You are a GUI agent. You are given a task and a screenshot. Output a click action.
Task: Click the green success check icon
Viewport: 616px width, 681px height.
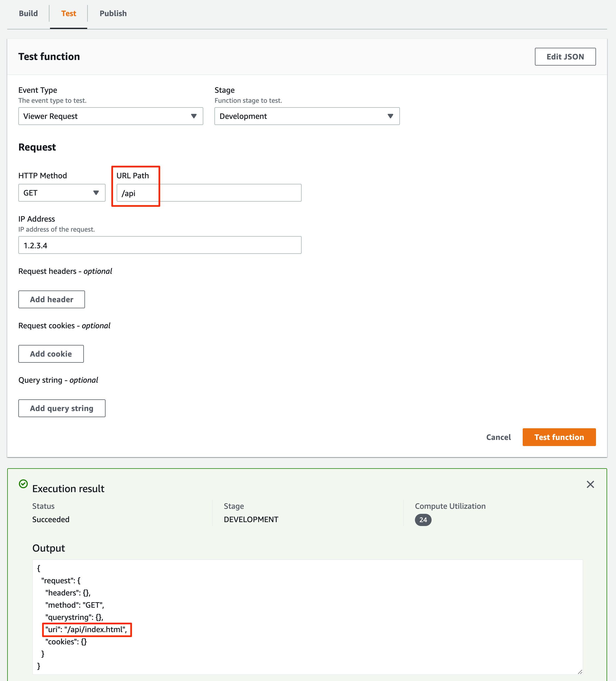(23, 484)
